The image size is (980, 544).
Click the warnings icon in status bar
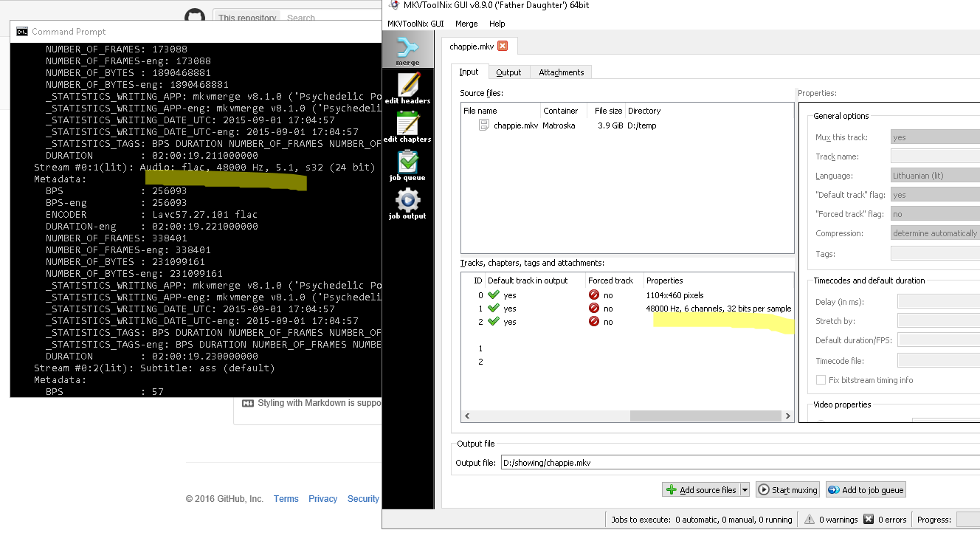coord(810,520)
